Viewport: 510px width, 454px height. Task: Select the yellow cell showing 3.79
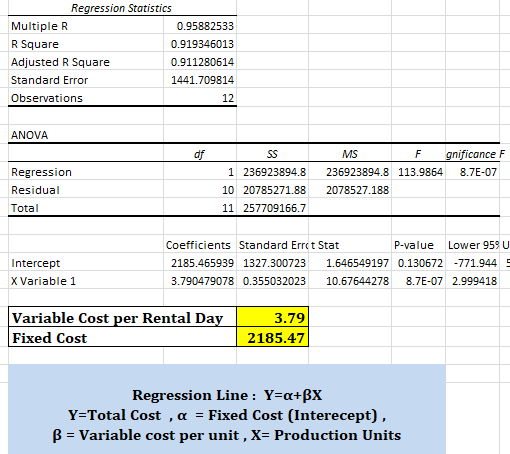click(x=272, y=317)
